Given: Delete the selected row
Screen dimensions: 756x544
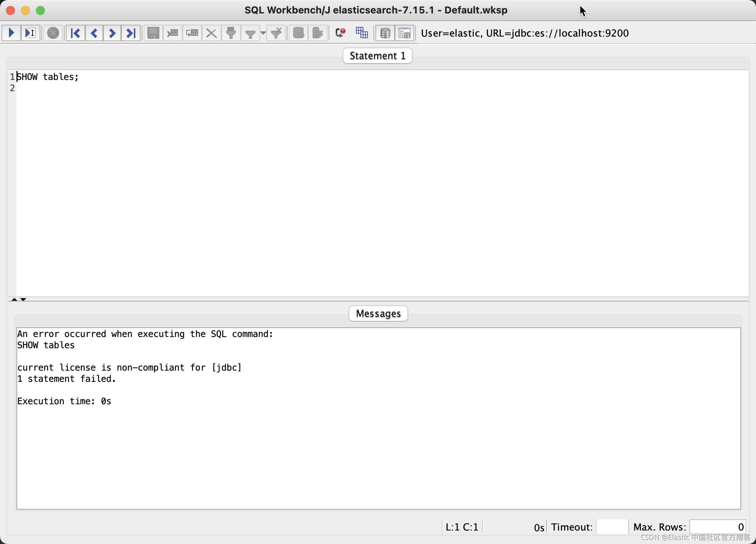Looking at the screenshot, I should tap(211, 33).
